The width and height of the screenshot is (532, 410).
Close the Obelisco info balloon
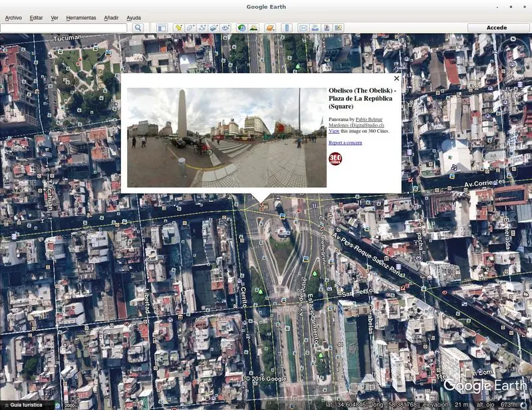click(x=396, y=79)
